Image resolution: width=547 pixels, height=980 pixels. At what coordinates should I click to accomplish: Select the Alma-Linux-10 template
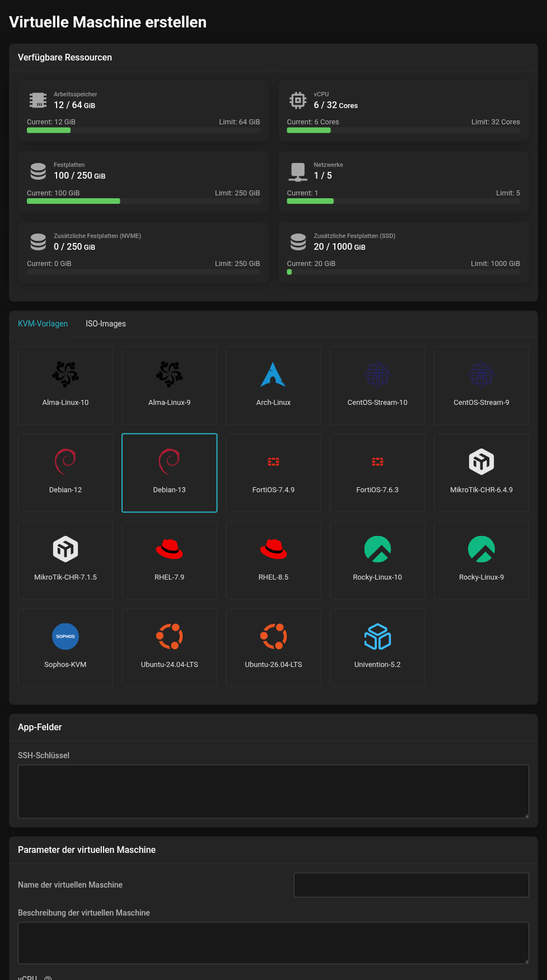[66, 385]
